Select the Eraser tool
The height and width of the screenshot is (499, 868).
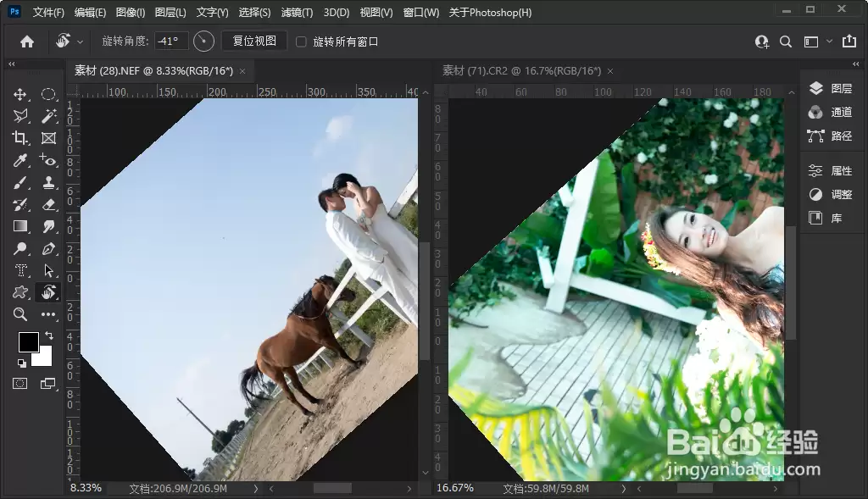point(48,205)
